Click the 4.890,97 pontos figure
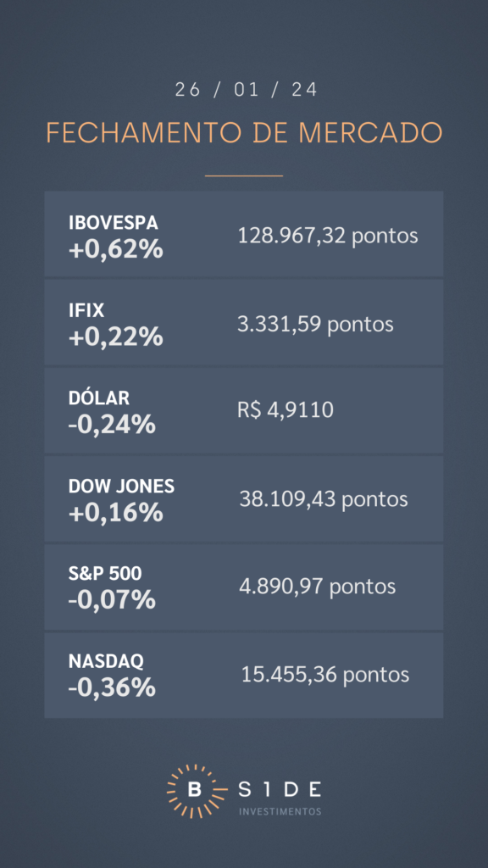488x868 pixels. 318,587
